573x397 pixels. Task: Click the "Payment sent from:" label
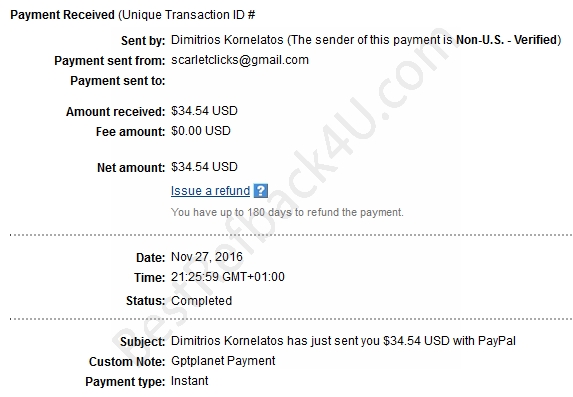coord(110,61)
